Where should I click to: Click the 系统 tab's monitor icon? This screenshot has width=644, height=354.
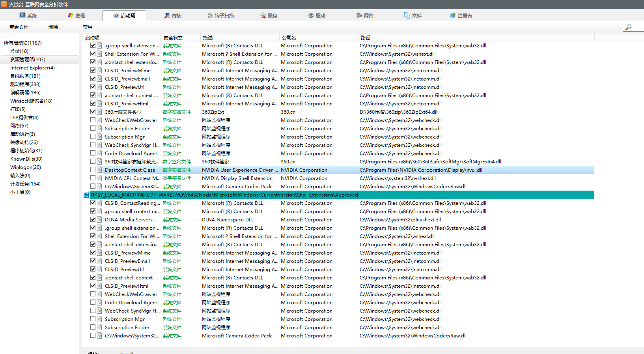22,15
